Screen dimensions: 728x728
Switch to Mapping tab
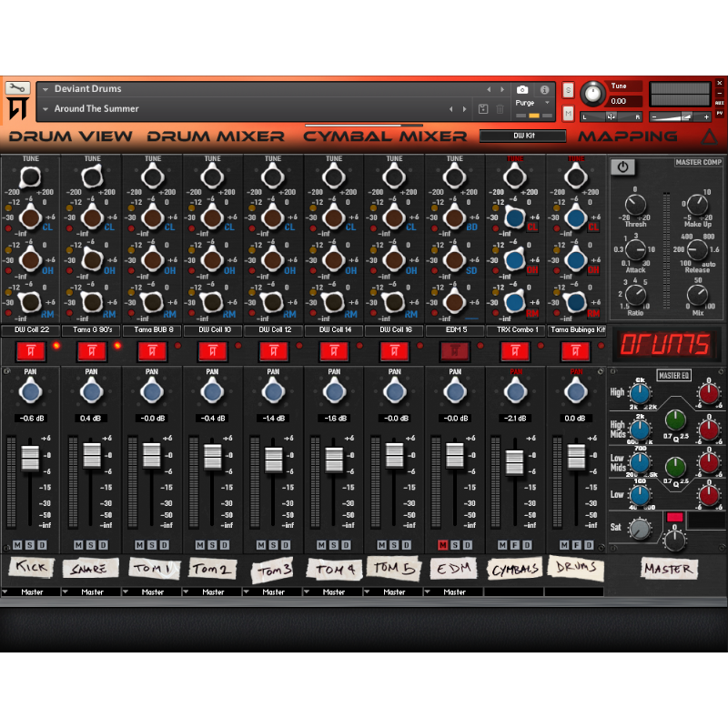click(x=627, y=136)
